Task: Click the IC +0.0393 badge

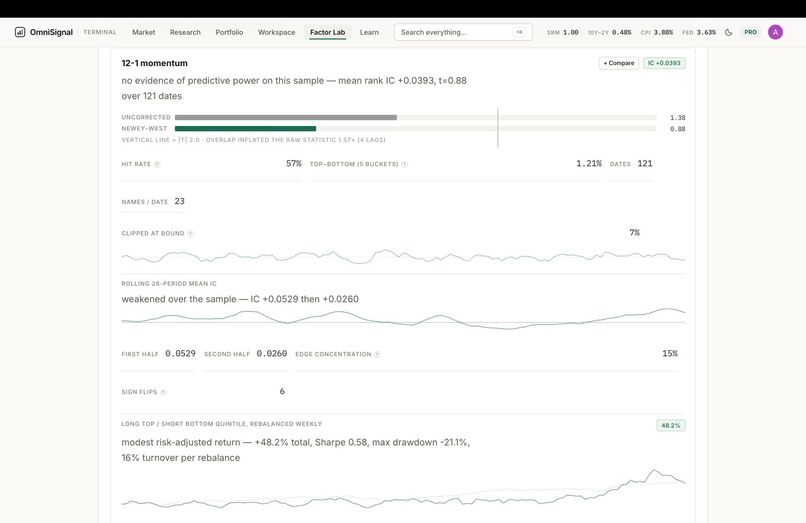Action: click(664, 63)
